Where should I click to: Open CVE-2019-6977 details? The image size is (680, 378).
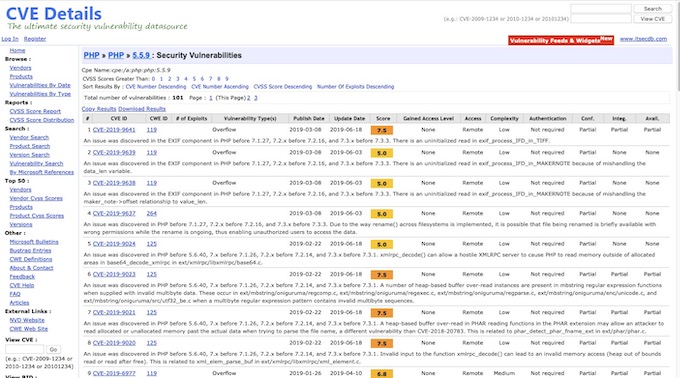tap(114, 373)
